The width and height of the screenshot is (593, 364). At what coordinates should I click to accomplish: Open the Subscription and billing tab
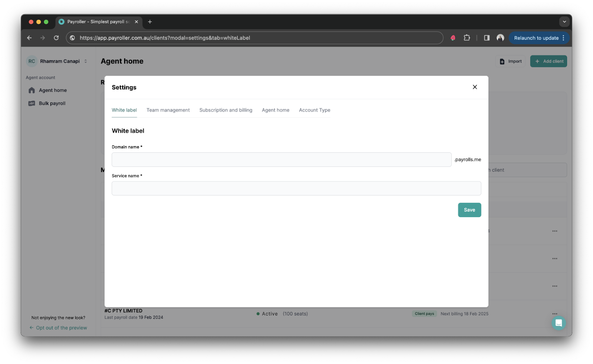point(226,110)
